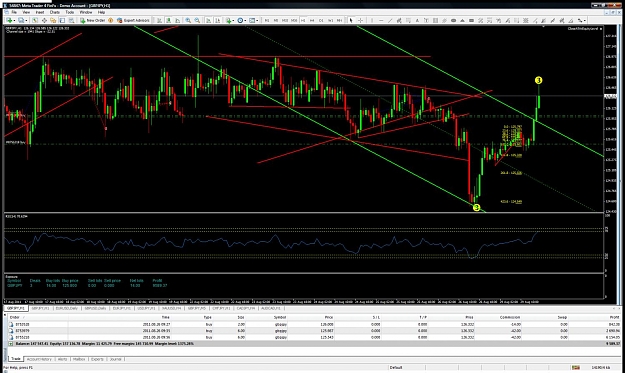Select the text label A tool
Viewport: 625px width, 373px height.
(x=417, y=20)
